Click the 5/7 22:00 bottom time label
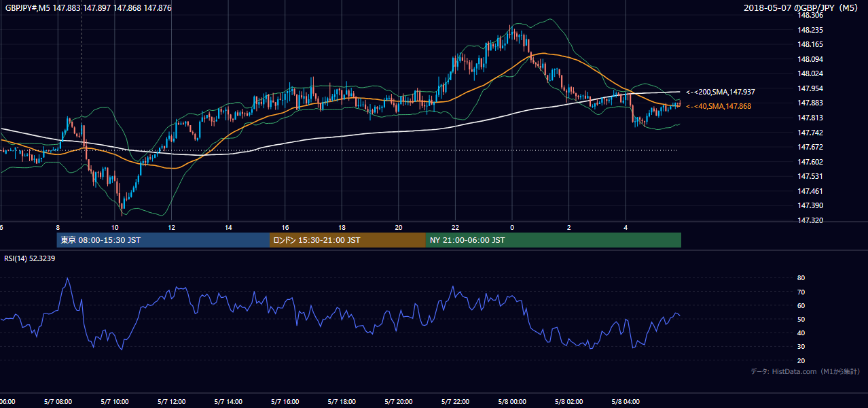The image size is (868, 408). 455,402
